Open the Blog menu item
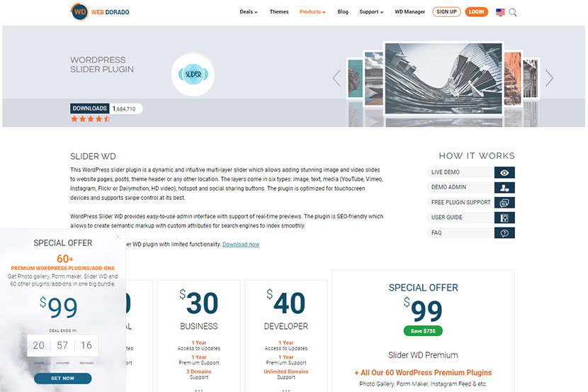Viewport: 588px width, 392px height. click(343, 12)
